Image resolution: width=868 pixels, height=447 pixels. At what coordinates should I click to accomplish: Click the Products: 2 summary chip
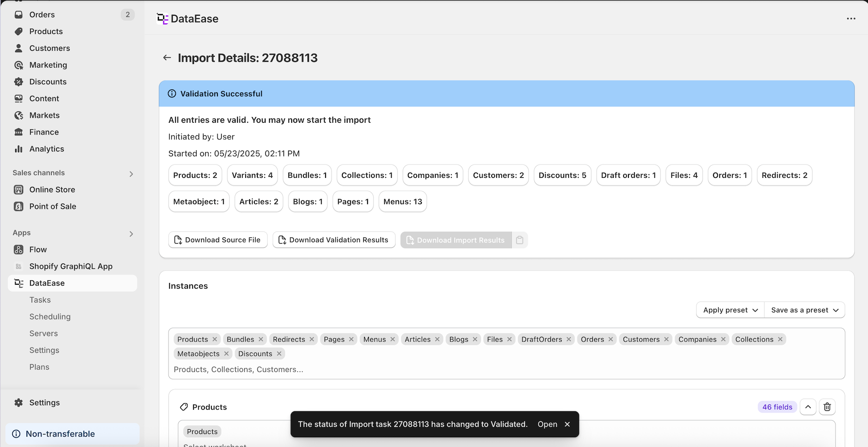[195, 175]
